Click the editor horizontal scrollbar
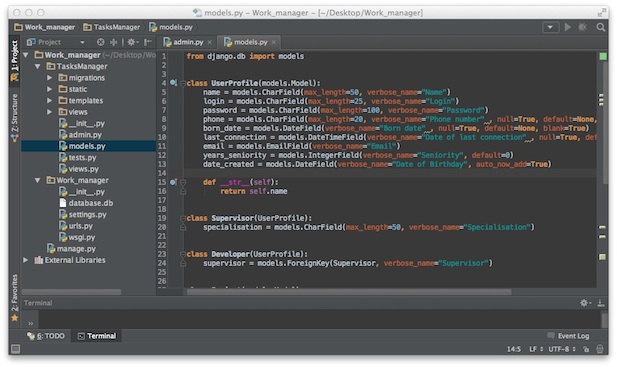 tap(349, 292)
